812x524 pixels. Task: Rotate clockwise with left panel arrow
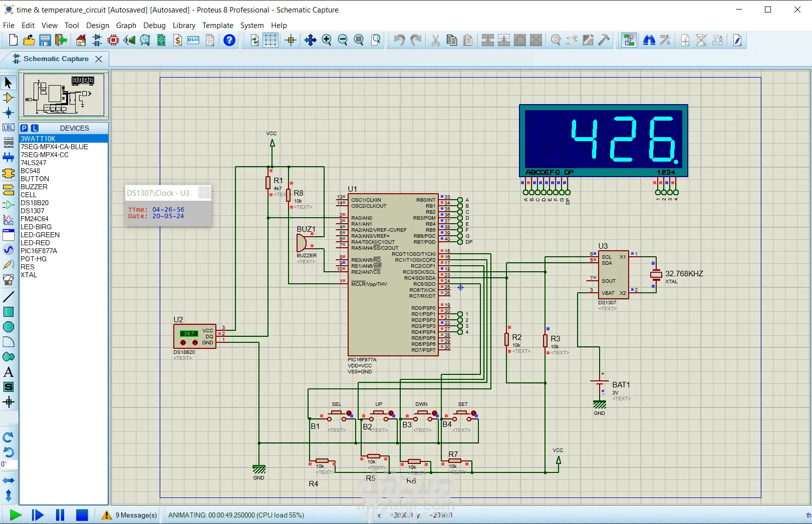click(x=9, y=437)
